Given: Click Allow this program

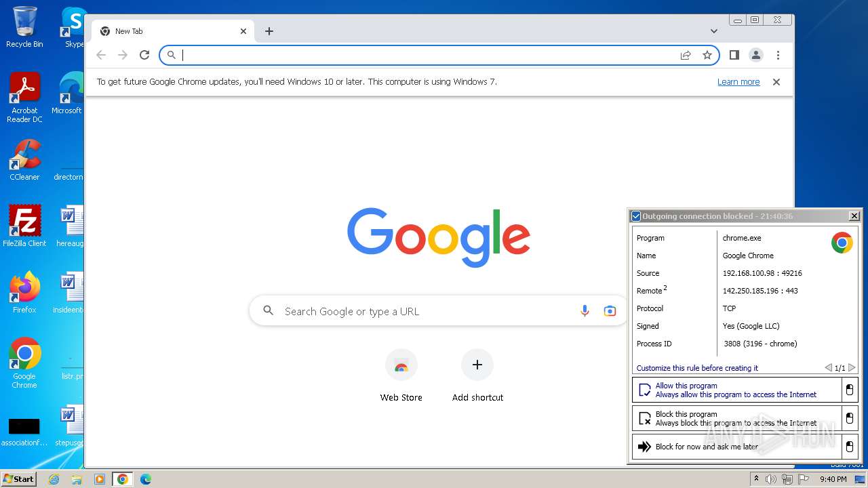Looking at the screenshot, I should pos(736,390).
